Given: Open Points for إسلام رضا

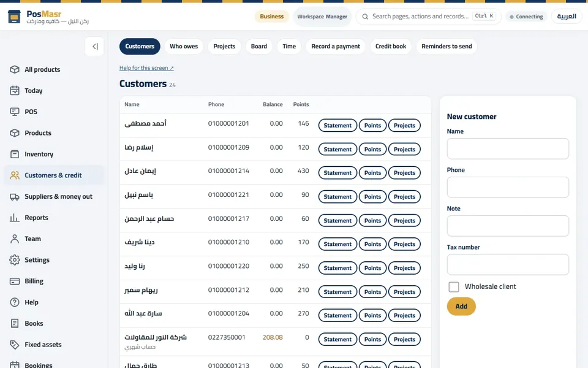Looking at the screenshot, I should [372, 150].
